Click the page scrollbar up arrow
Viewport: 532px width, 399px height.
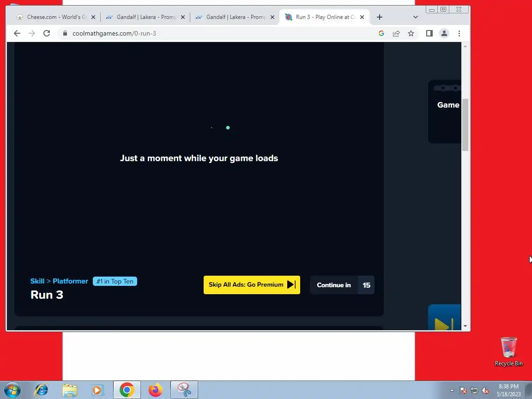point(465,46)
